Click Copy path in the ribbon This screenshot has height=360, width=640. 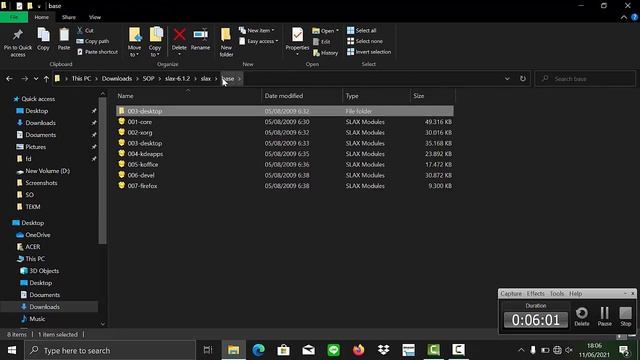point(93,41)
